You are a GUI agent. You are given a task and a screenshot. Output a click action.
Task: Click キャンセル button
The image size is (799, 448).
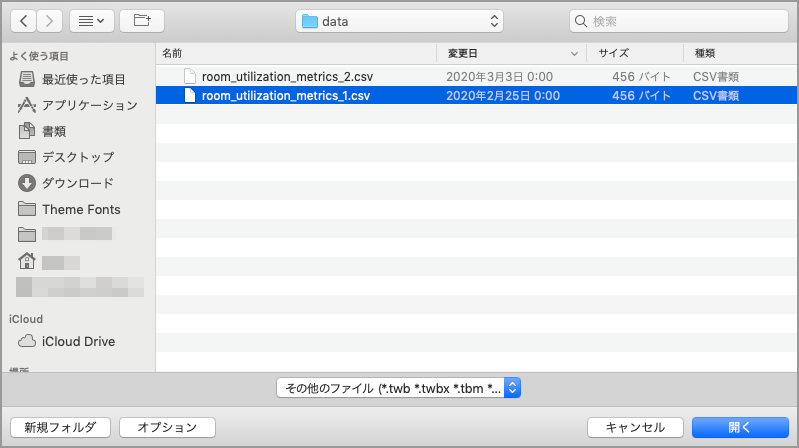(635, 427)
